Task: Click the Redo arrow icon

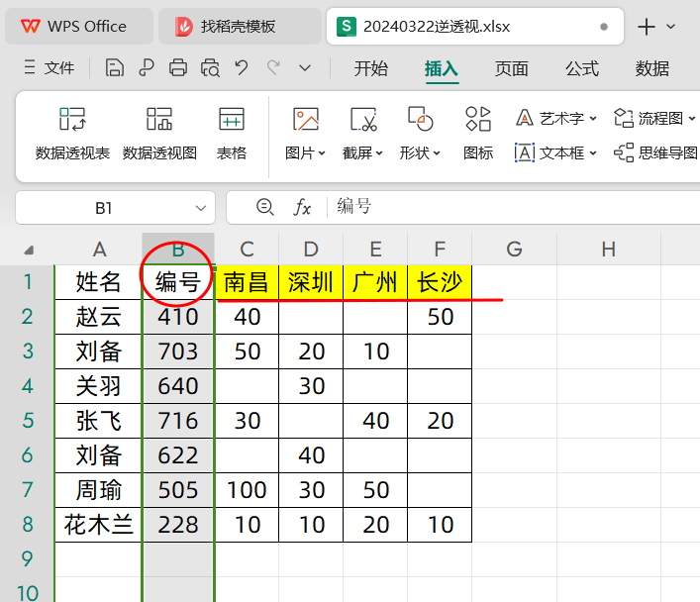Action: tap(273, 68)
